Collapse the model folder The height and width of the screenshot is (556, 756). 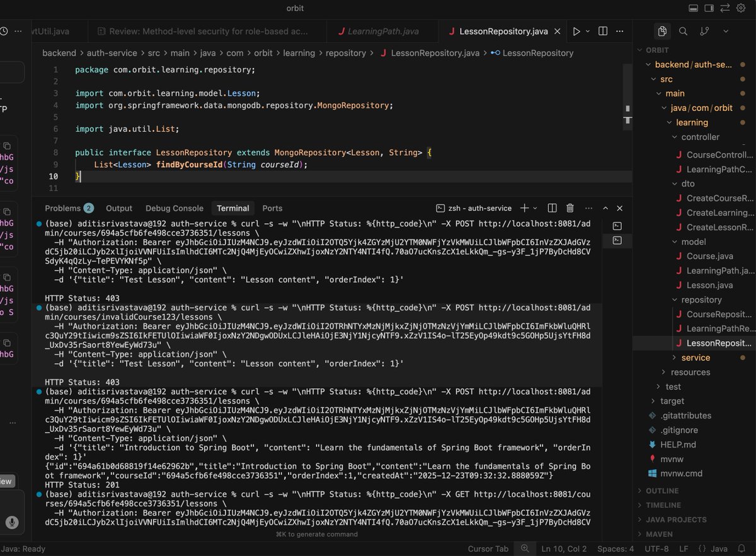click(x=693, y=241)
